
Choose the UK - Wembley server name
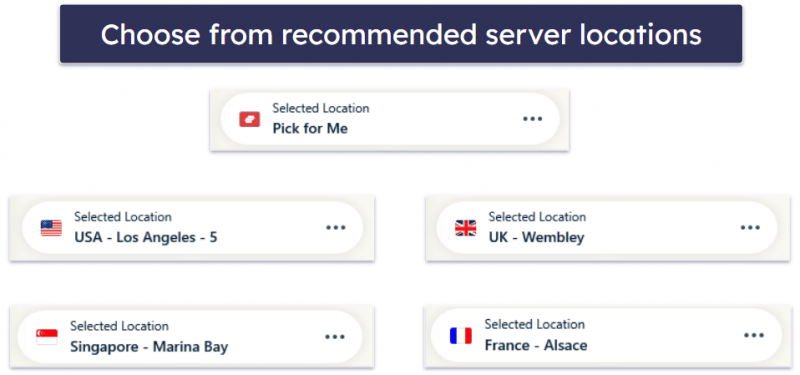pos(536,237)
